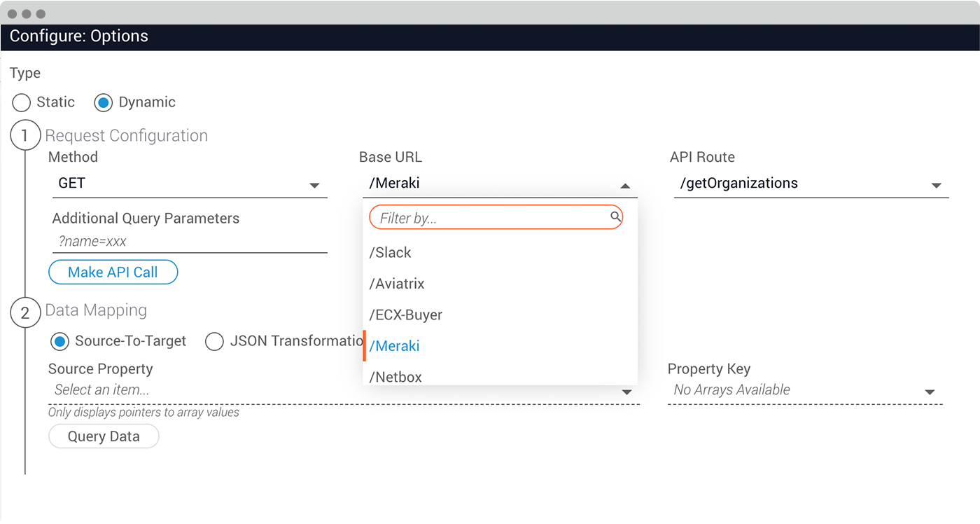Click the step 1 circle icon
Screen dimensions: 980x524
tap(25, 136)
